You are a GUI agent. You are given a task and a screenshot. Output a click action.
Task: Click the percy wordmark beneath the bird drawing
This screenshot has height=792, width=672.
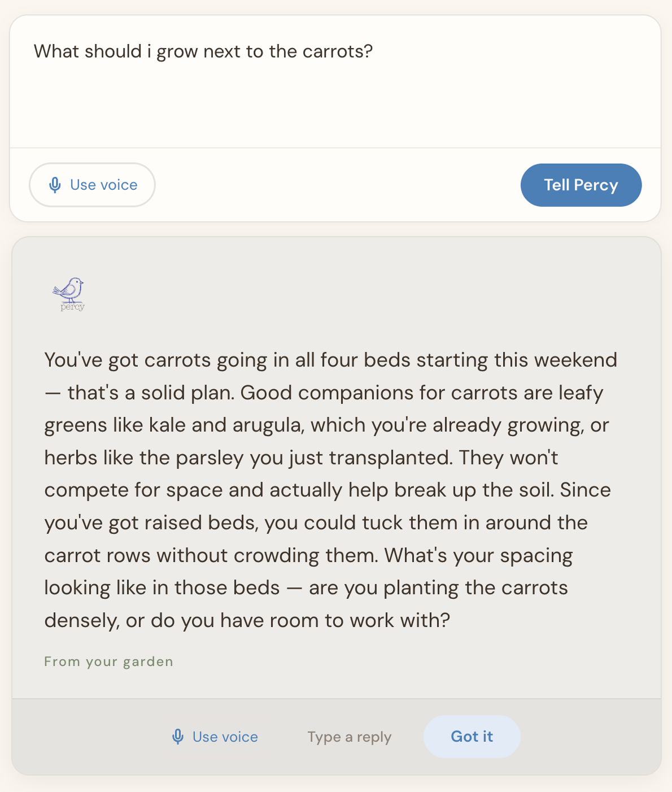click(72, 307)
